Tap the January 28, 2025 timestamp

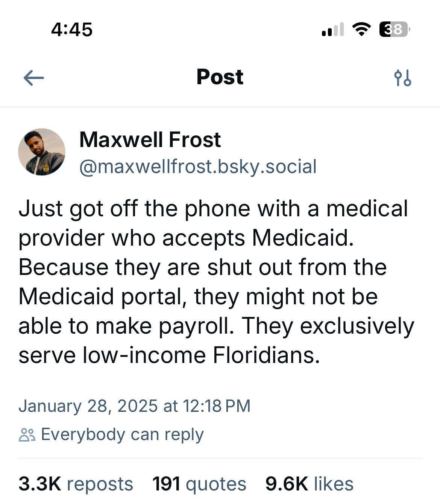[x=134, y=406]
